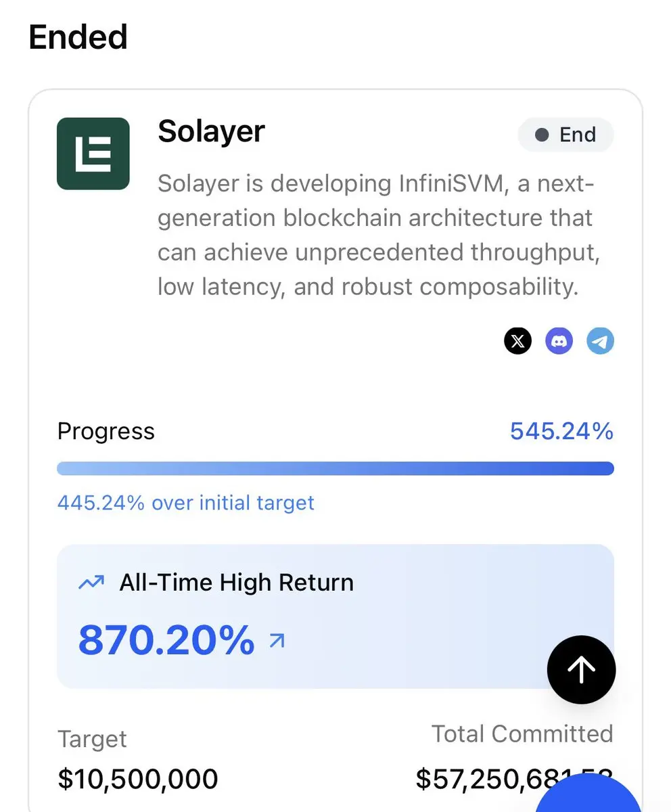Click the 445.24% over initial target text
Image resolution: width=671 pixels, height=812 pixels.
click(x=186, y=503)
